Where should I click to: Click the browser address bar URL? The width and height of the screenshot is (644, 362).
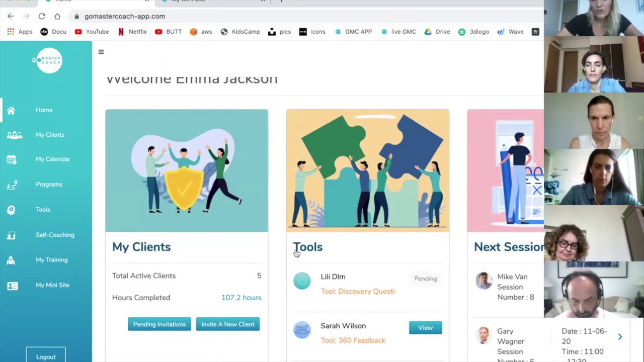[x=125, y=16]
